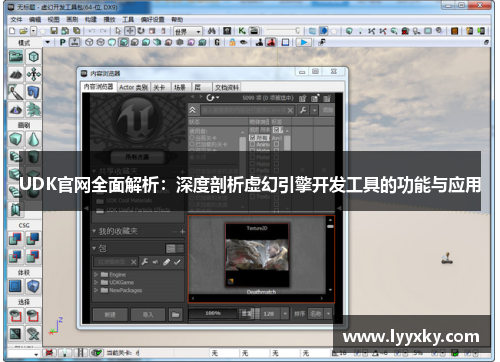Toggle red real-time joystick viewport button
Screen dimensions: 500x362
tap(272, 42)
